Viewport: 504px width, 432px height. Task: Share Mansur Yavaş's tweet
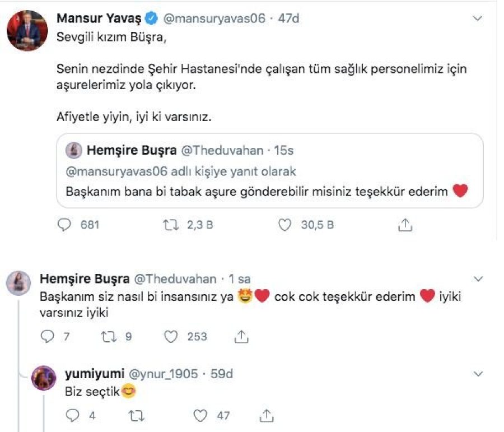tap(405, 225)
